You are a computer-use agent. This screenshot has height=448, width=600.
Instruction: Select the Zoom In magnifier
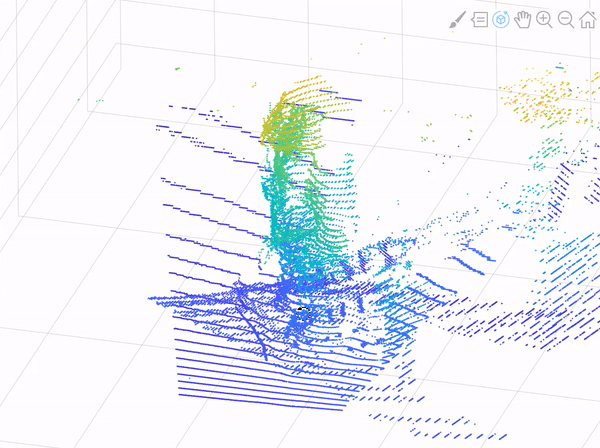point(544,20)
